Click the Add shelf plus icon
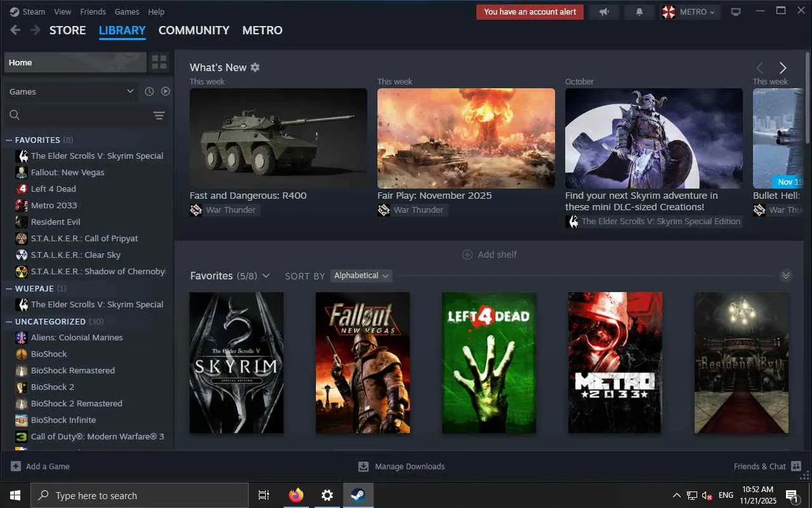This screenshot has width=812, height=508. (x=468, y=255)
